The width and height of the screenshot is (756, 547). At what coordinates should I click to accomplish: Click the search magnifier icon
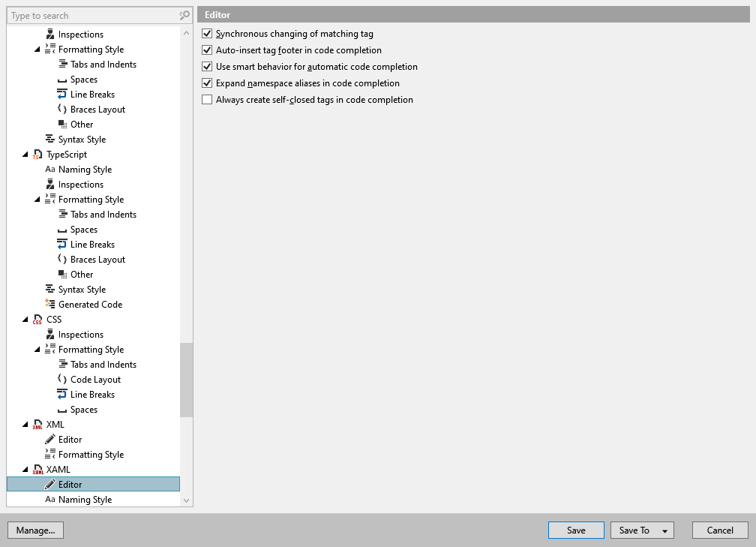click(182, 15)
